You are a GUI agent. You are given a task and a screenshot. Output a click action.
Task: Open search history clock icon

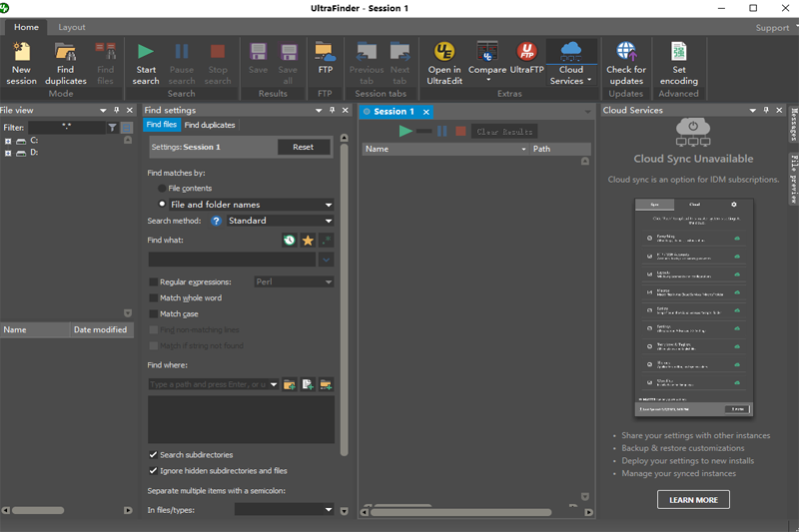(x=290, y=241)
